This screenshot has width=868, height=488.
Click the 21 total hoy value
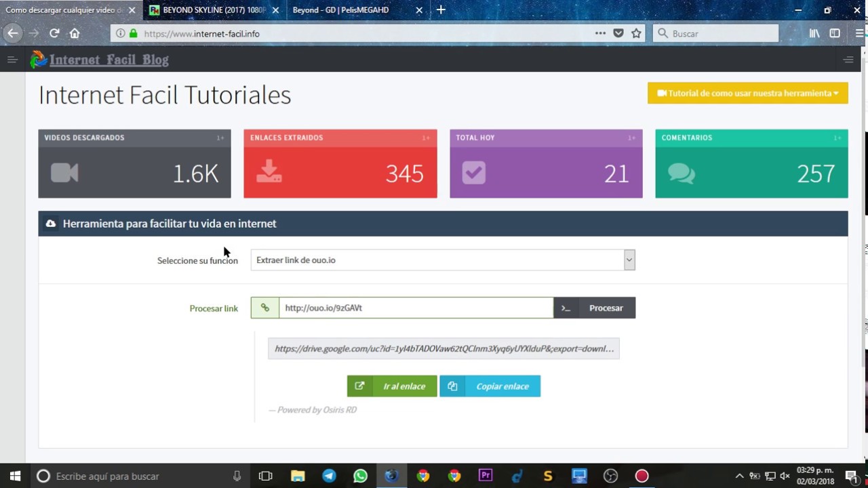(x=616, y=174)
